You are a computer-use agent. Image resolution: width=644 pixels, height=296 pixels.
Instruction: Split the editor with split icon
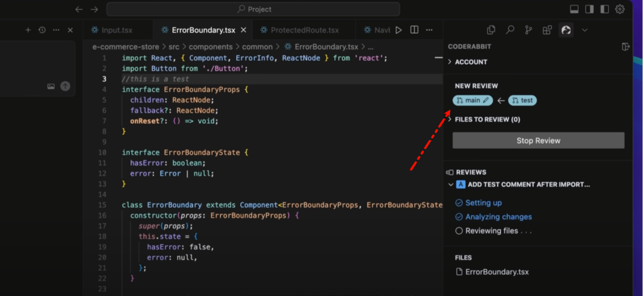point(414,30)
